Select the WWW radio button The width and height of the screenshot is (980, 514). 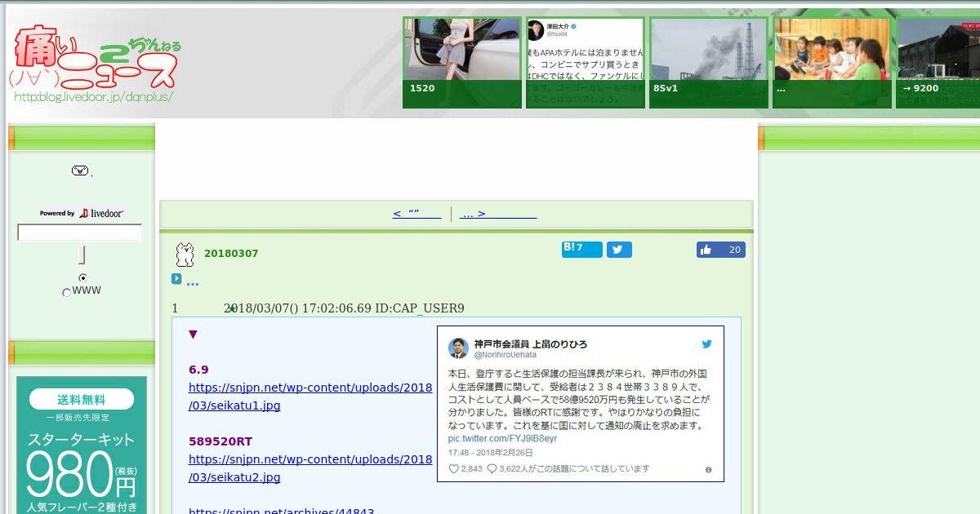66,292
